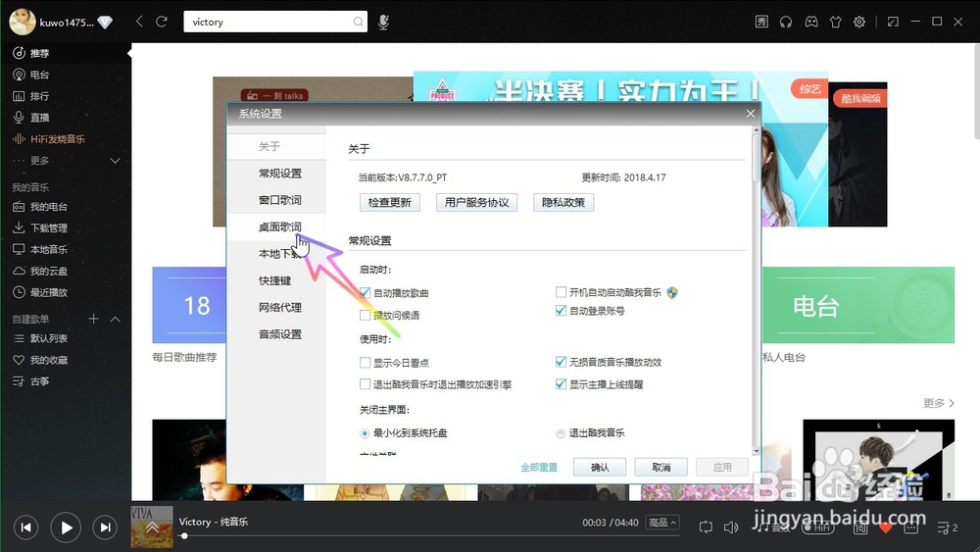
Task: Select 桌面歌词 tab in settings
Action: coord(276,226)
